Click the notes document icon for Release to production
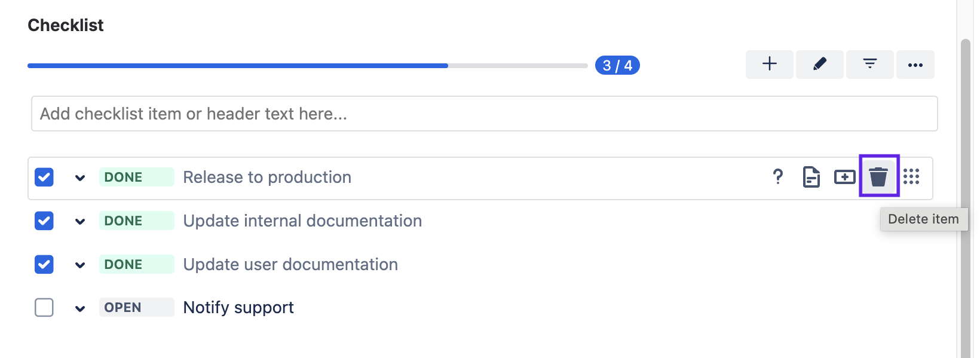The width and height of the screenshot is (980, 358). pos(811,177)
